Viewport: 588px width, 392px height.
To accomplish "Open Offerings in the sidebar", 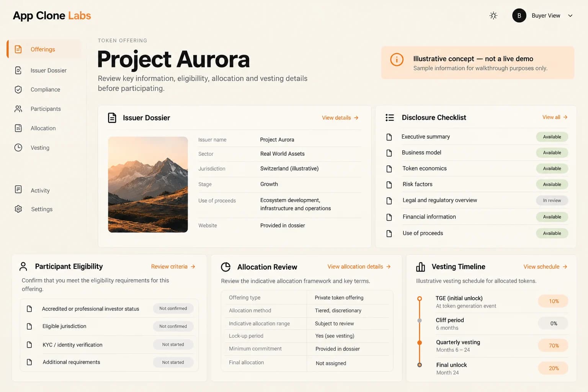I will coord(44,49).
